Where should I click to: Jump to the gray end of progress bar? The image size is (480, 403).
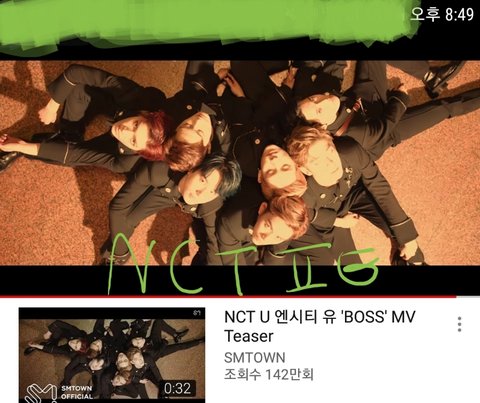coord(468,296)
